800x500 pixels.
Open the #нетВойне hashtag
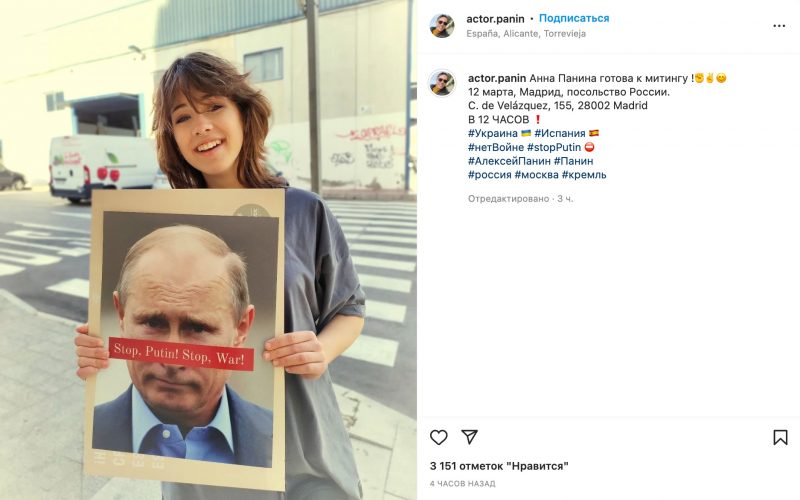pyautogui.click(x=496, y=147)
